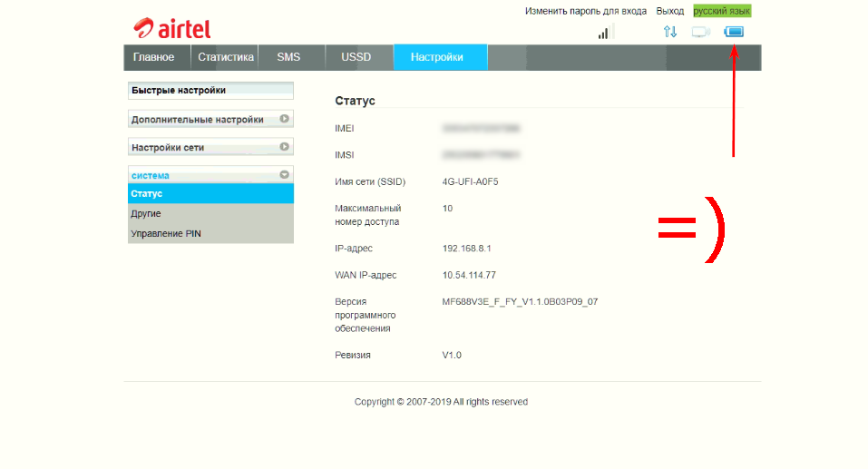
Task: Click the IP address 192.168.8.1
Action: [x=467, y=248]
